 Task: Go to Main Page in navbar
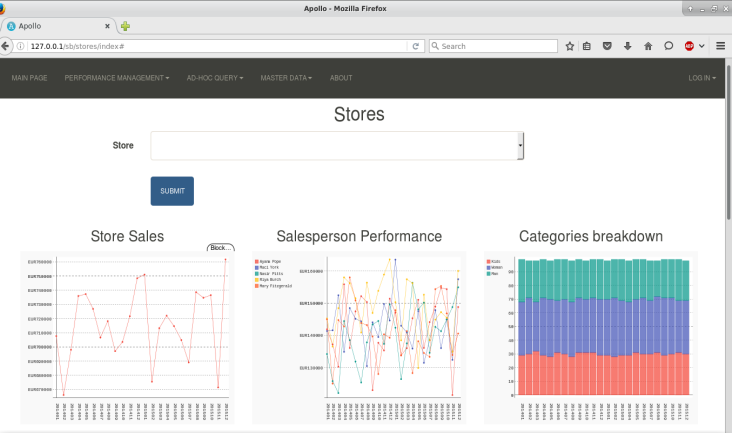[29, 78]
